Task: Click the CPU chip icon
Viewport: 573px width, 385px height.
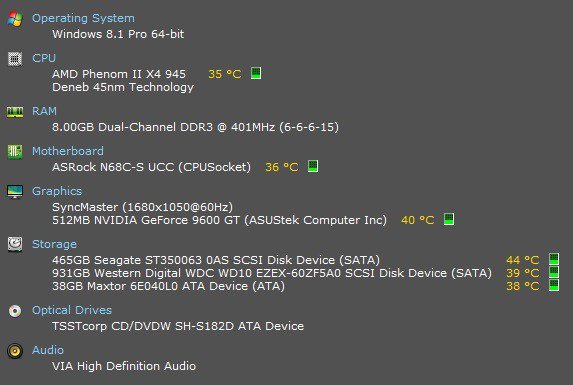Action: (x=15, y=59)
